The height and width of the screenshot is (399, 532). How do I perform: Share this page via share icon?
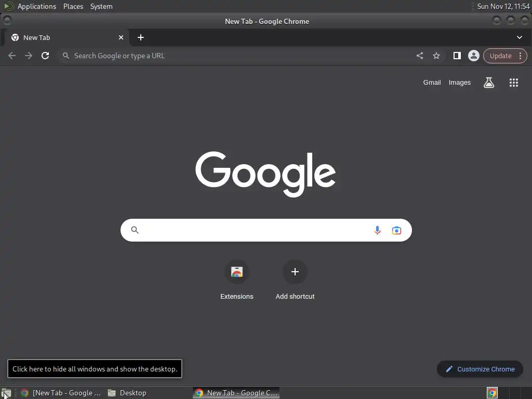tap(420, 56)
